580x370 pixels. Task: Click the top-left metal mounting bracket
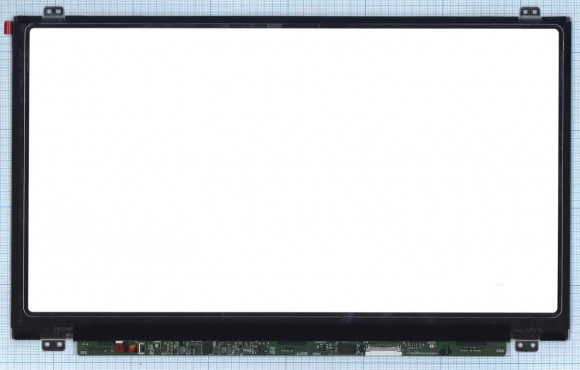pos(54,12)
